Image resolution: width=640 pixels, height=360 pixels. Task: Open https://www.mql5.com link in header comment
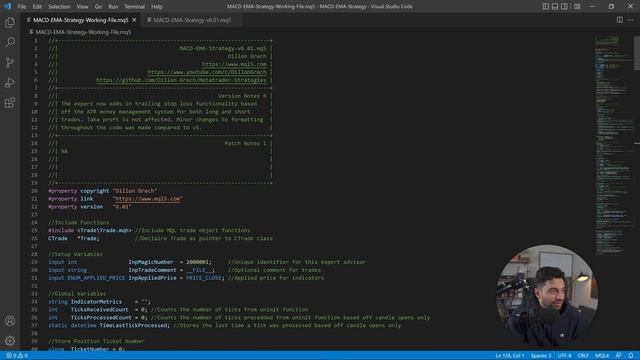(234, 64)
